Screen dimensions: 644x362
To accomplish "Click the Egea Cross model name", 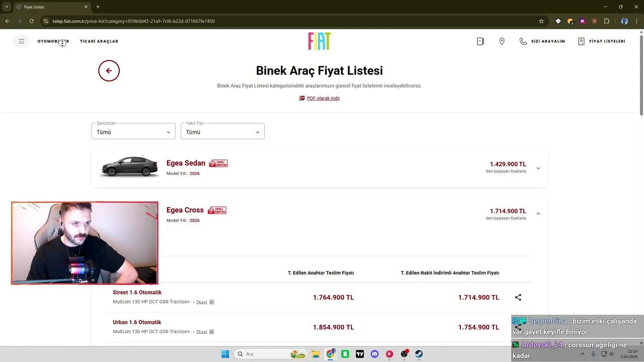I will 185,210.
